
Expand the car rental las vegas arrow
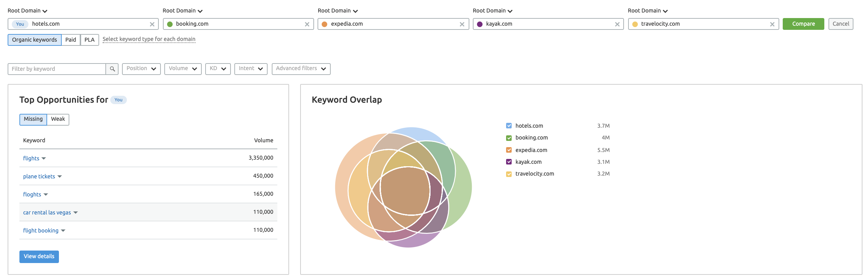coord(76,213)
